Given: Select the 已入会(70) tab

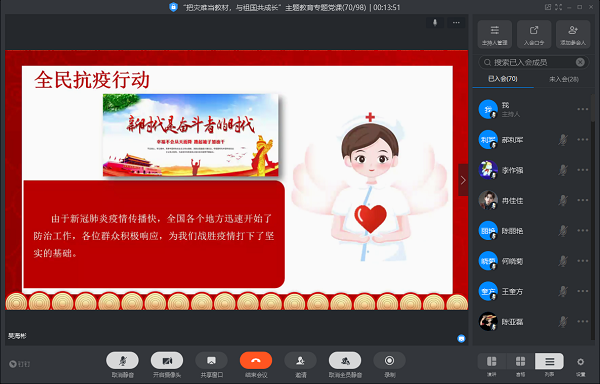Looking at the screenshot, I should 503,79.
